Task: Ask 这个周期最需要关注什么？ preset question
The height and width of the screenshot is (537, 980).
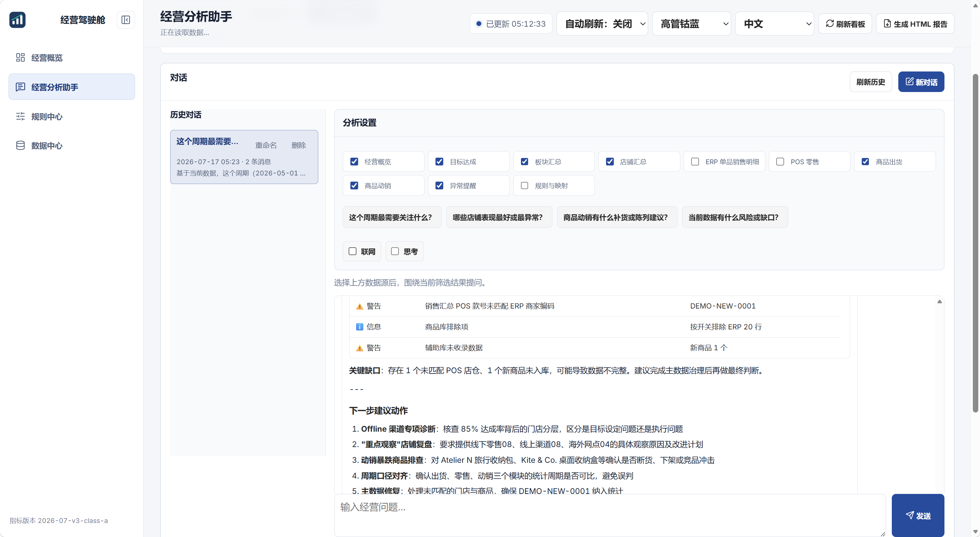Action: (x=392, y=217)
